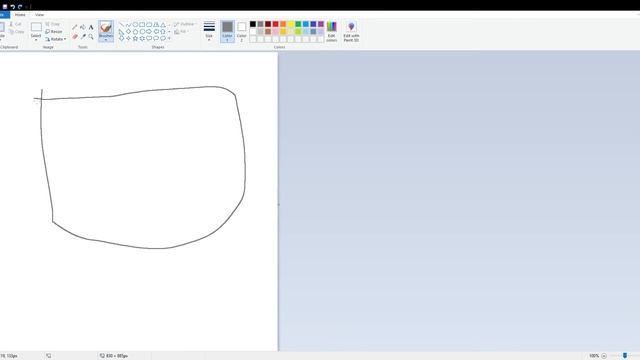
Task: Select the Text tool
Action: pyautogui.click(x=91, y=27)
